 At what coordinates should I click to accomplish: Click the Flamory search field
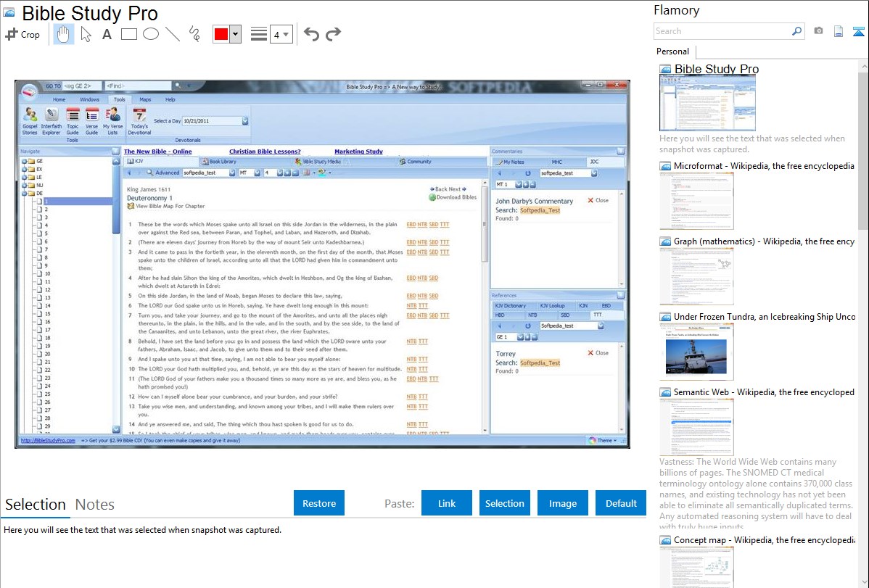pyautogui.click(x=722, y=31)
